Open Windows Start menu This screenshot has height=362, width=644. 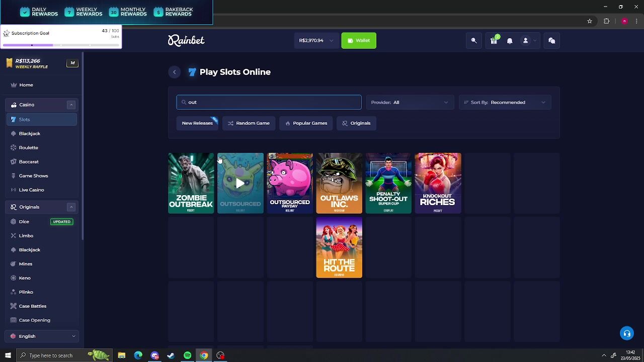tap(8, 355)
